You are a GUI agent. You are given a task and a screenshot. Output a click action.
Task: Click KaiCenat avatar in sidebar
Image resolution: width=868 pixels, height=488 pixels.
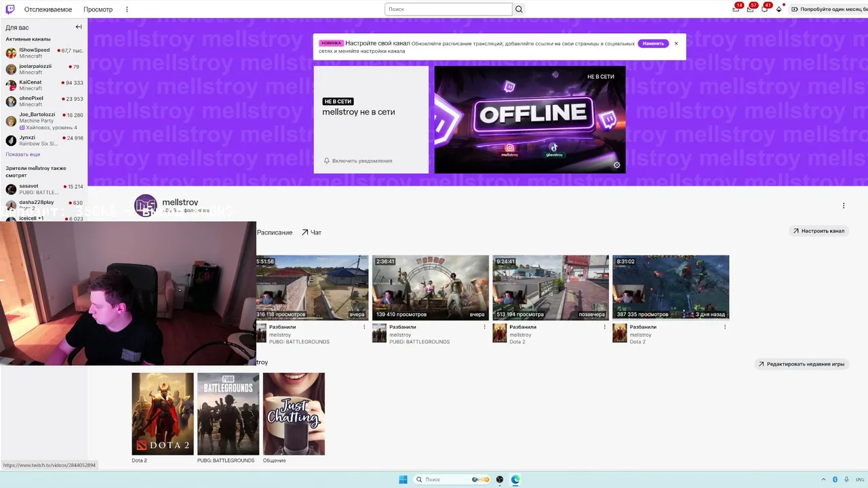(x=11, y=85)
